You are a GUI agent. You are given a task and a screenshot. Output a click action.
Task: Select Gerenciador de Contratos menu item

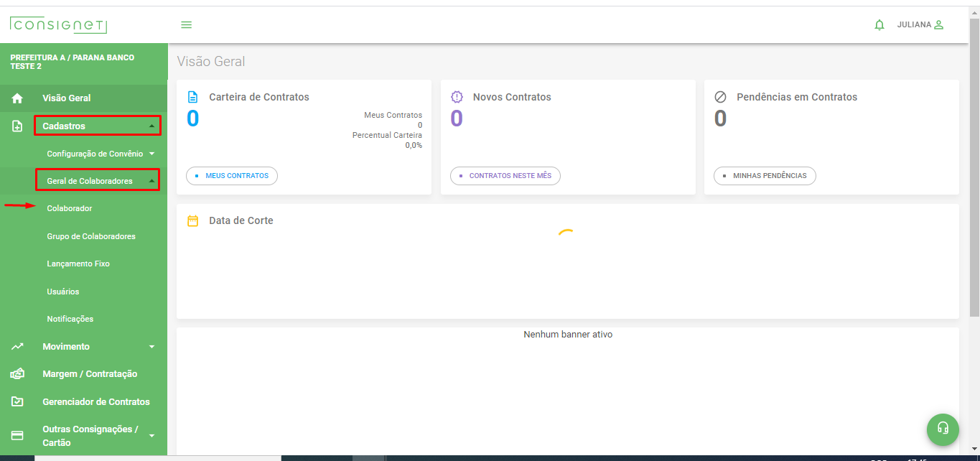[96, 402]
